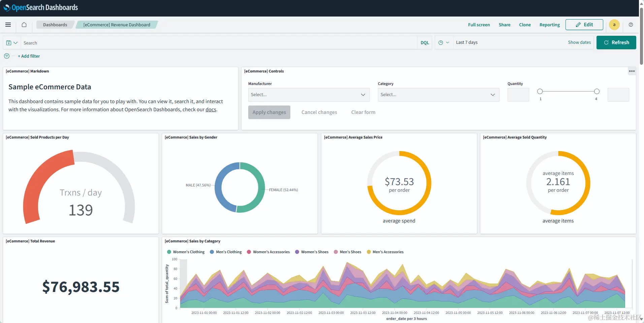Click the MALE (47.56%) donut label

pyautogui.click(x=198, y=185)
